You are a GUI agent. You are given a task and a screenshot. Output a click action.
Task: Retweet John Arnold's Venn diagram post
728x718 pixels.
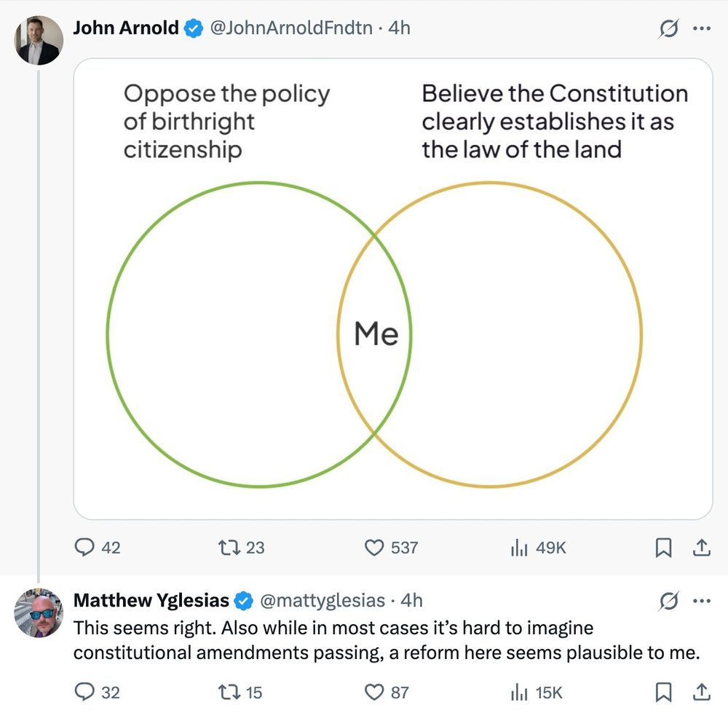[x=229, y=547]
